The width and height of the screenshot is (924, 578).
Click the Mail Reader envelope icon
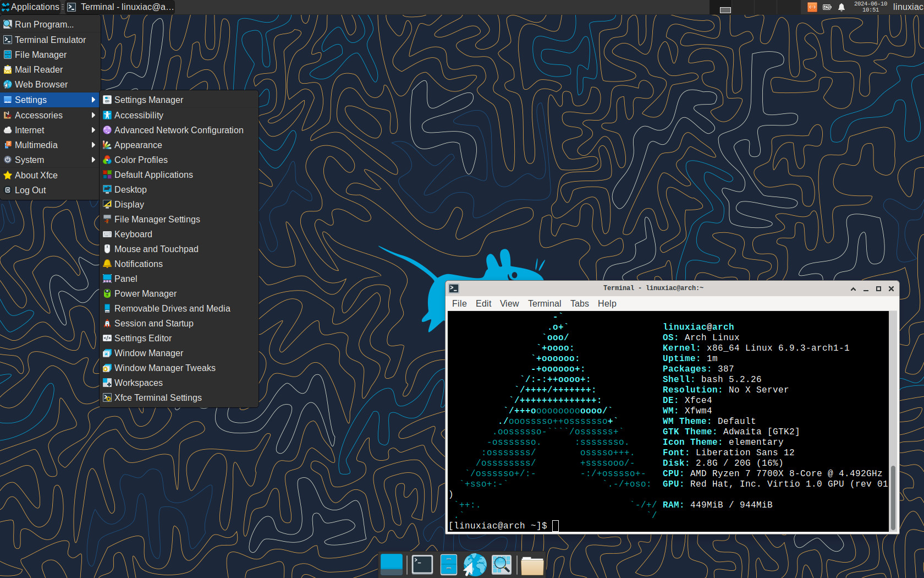8,69
